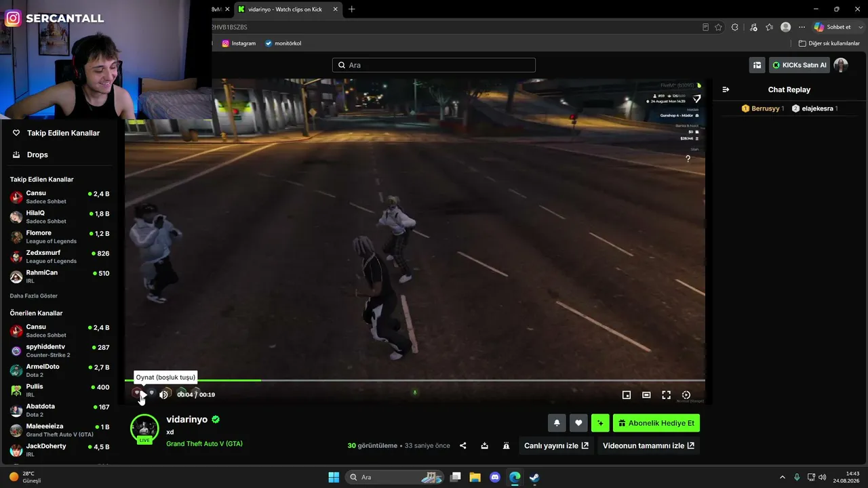Download the clip with the download icon
The height and width of the screenshot is (488, 868).
click(x=485, y=445)
